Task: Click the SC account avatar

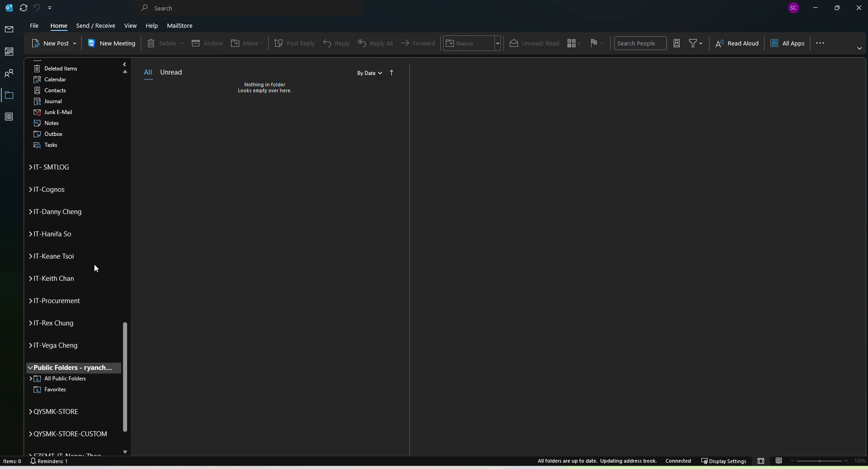Action: [794, 8]
